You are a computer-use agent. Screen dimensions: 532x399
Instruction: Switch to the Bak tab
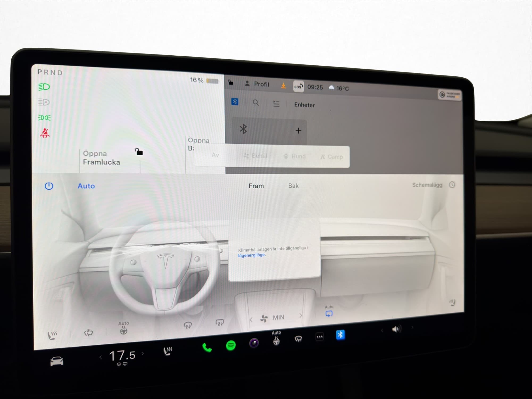[x=293, y=186]
